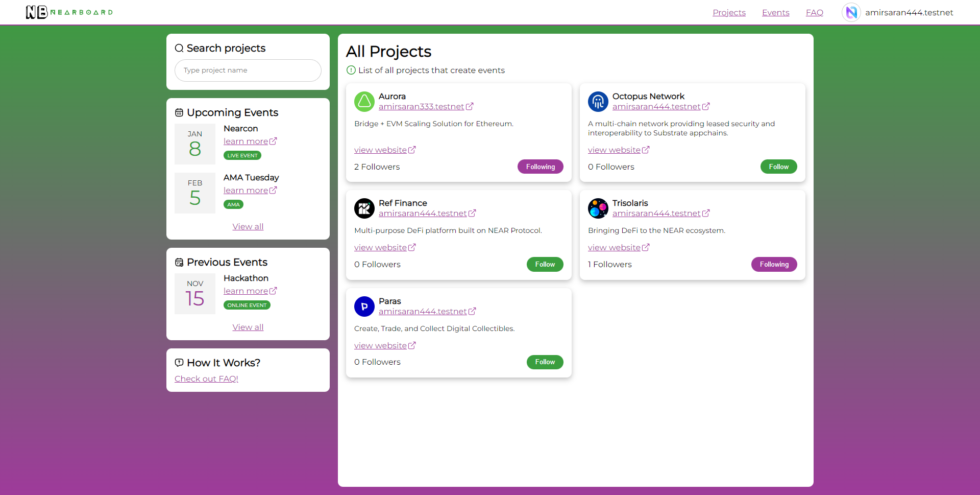Open Hackathon learn more link
980x495 pixels.
coord(250,291)
